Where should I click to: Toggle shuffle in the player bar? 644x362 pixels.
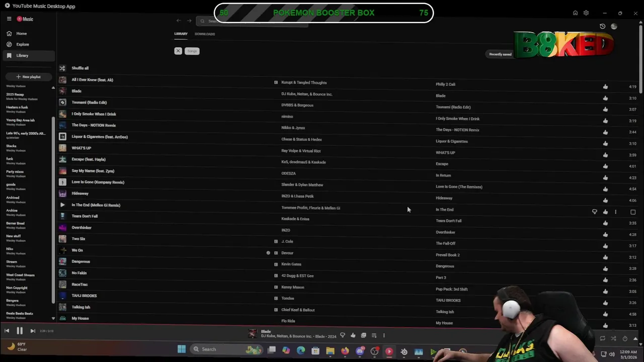tap(613, 338)
